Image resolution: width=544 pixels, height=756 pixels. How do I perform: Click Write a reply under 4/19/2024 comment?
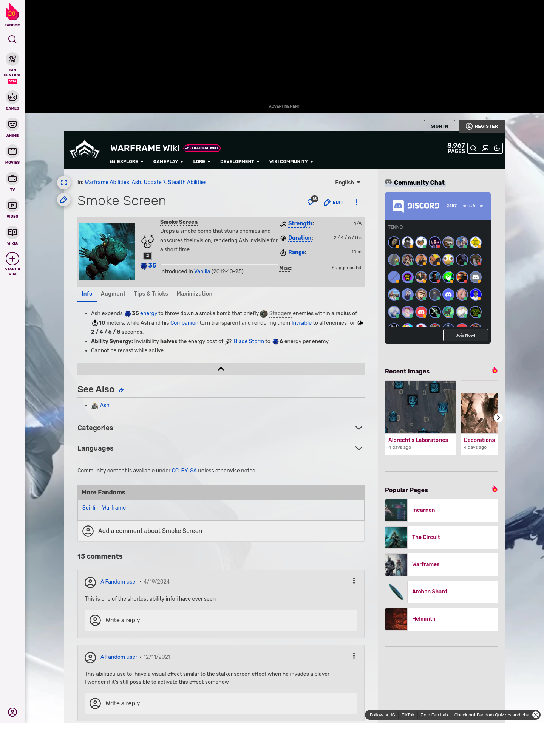[221, 620]
